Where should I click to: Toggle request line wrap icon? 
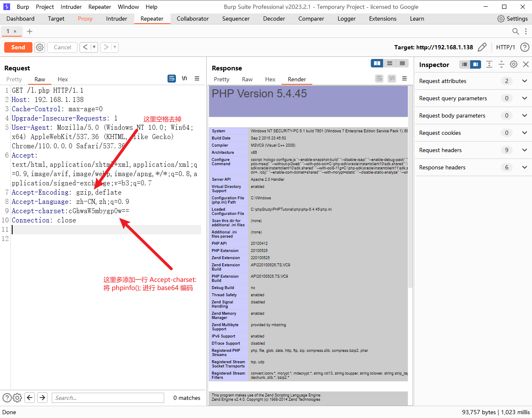click(x=172, y=78)
